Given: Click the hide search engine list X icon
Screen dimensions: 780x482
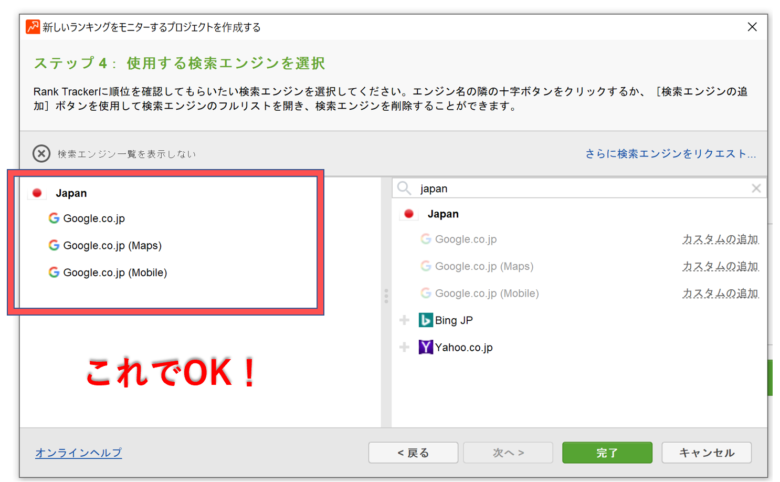Looking at the screenshot, I should [41, 154].
